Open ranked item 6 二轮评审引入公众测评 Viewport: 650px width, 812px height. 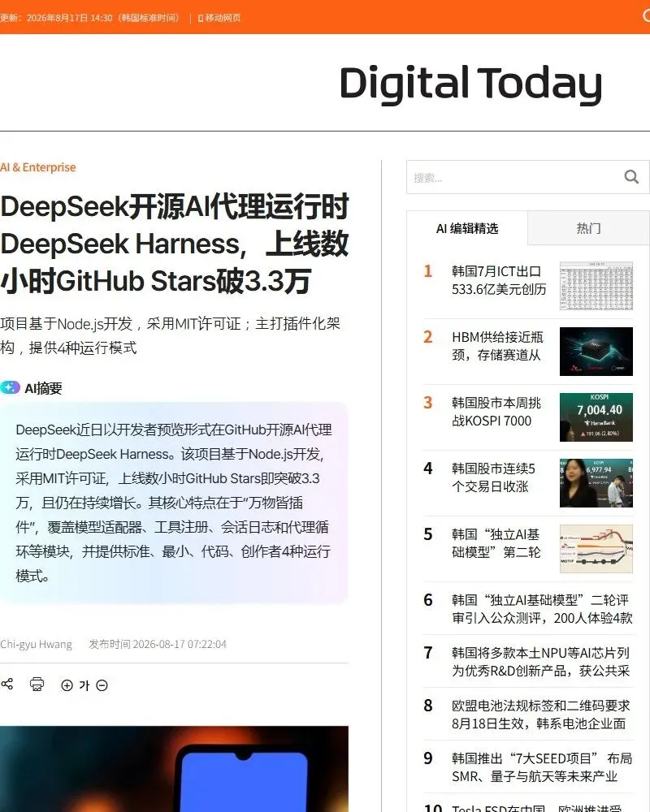click(542, 609)
